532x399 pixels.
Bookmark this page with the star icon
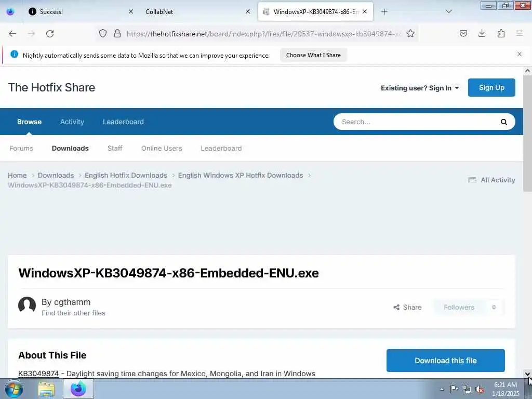point(410,33)
